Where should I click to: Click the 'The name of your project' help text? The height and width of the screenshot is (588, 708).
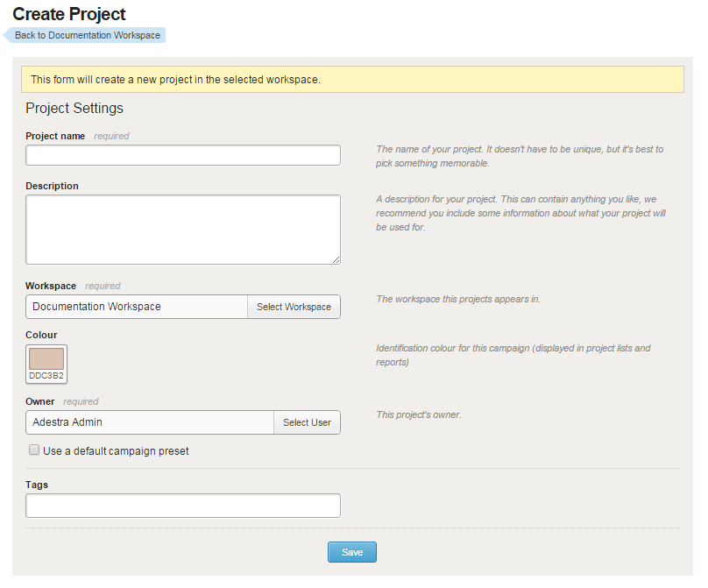tap(520, 156)
